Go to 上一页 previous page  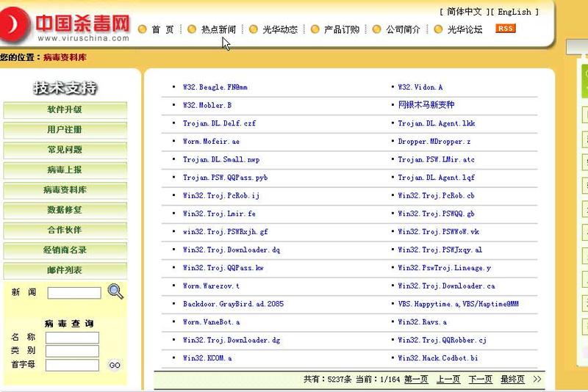(448, 379)
